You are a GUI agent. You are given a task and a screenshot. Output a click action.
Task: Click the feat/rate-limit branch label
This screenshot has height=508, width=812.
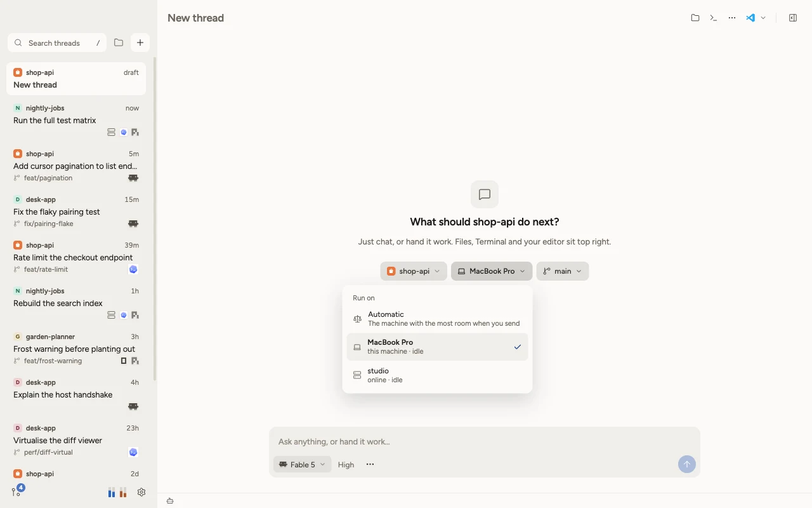(x=46, y=269)
